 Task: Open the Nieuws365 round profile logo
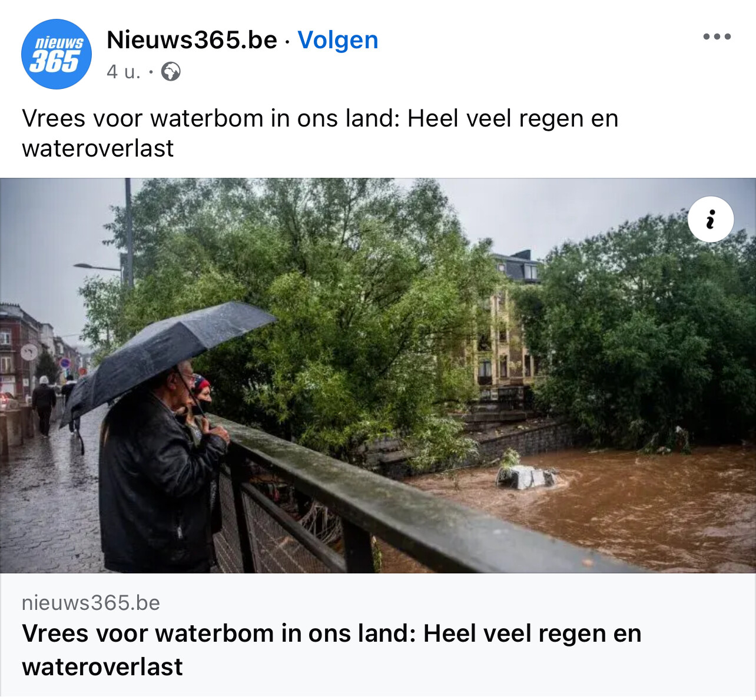coord(57,54)
